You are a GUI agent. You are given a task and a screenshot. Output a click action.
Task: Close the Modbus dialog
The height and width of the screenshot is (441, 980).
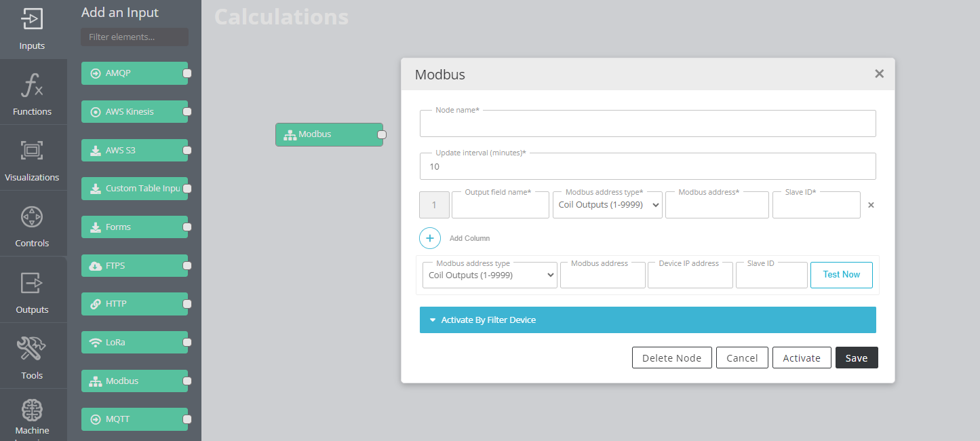pos(879,74)
